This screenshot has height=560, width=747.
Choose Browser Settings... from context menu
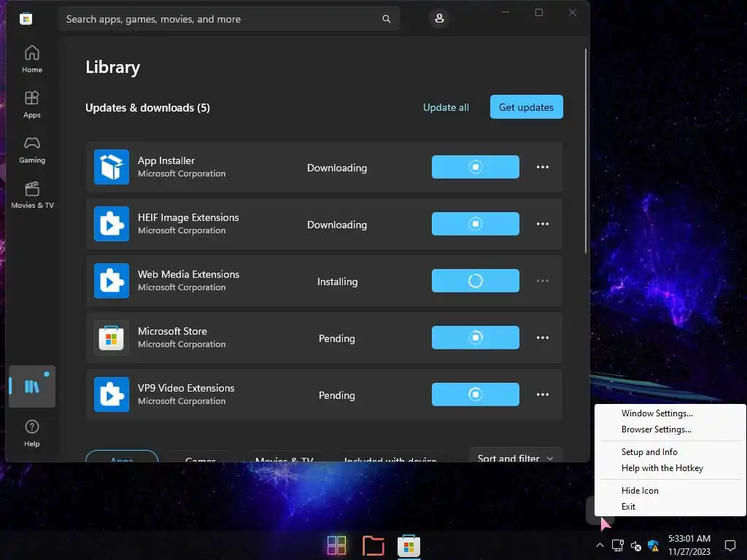tap(656, 429)
